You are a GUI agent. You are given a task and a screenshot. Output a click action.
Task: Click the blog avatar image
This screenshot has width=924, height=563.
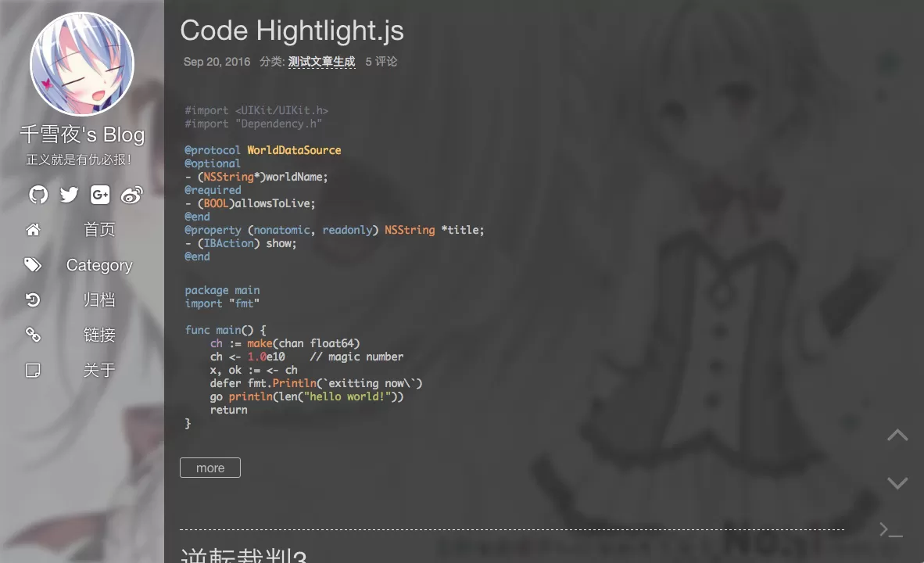click(82, 64)
